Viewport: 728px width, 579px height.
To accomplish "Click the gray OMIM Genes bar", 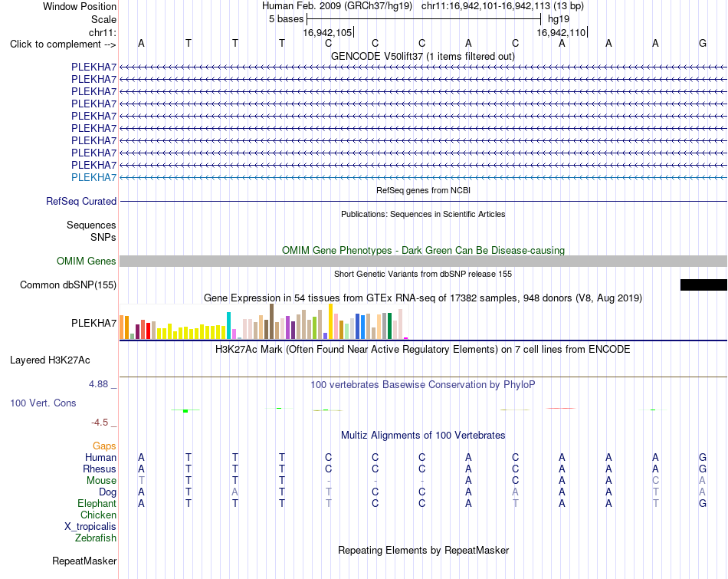I will (x=423, y=262).
